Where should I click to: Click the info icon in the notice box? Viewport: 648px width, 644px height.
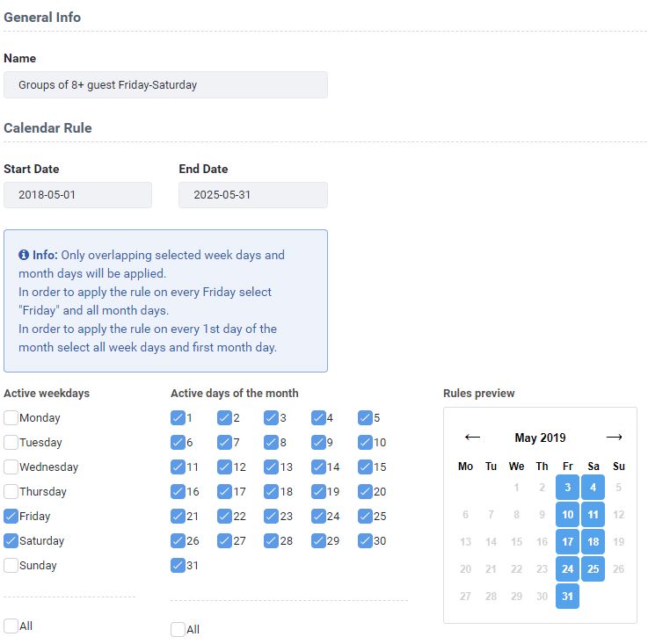click(x=24, y=255)
